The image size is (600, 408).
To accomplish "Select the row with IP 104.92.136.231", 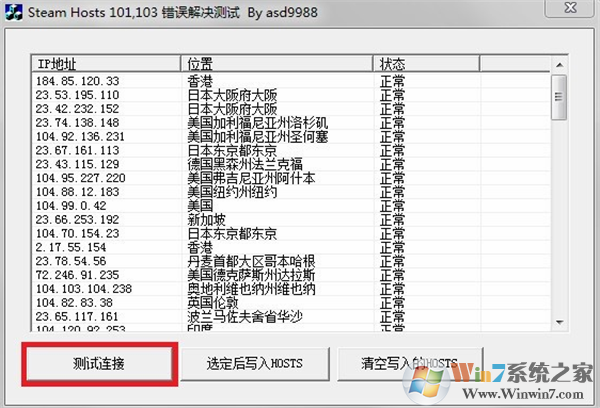I will pyautogui.click(x=291, y=137).
